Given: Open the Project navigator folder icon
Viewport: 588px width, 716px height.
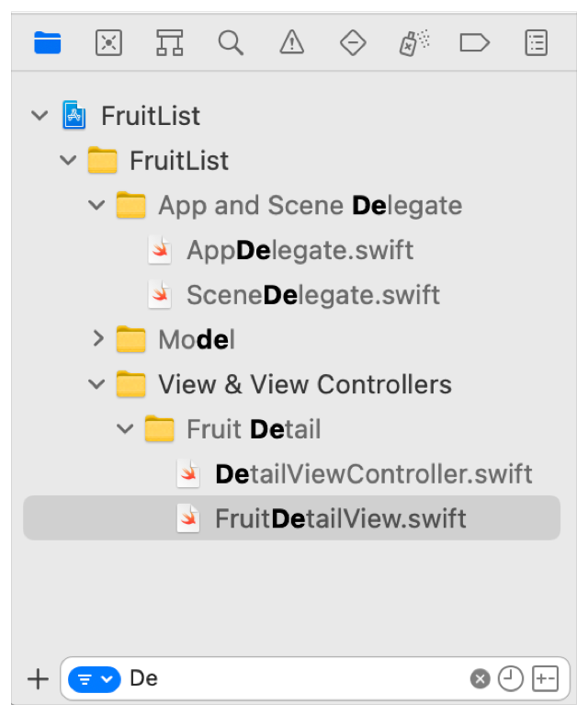Looking at the screenshot, I should pos(47,42).
